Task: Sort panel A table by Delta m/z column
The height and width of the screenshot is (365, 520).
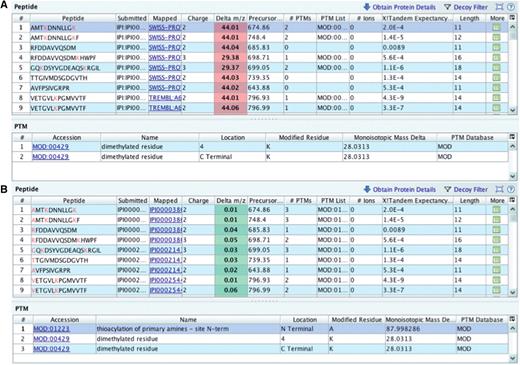Action: click(230, 18)
